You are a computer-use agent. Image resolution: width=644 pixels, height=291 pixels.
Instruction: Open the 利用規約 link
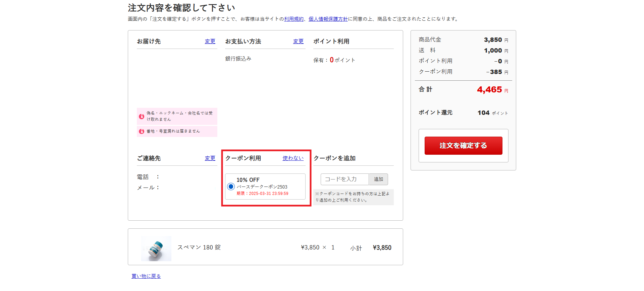pyautogui.click(x=294, y=19)
